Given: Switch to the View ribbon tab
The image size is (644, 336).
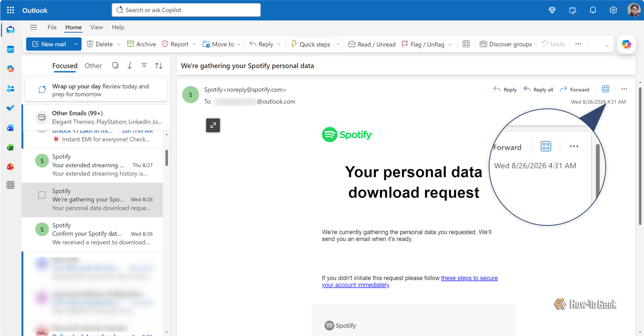Looking at the screenshot, I should click(x=97, y=27).
